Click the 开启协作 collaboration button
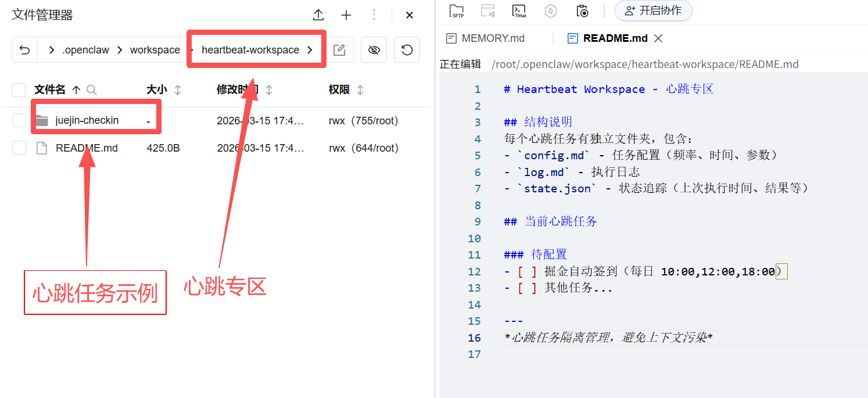 [653, 10]
